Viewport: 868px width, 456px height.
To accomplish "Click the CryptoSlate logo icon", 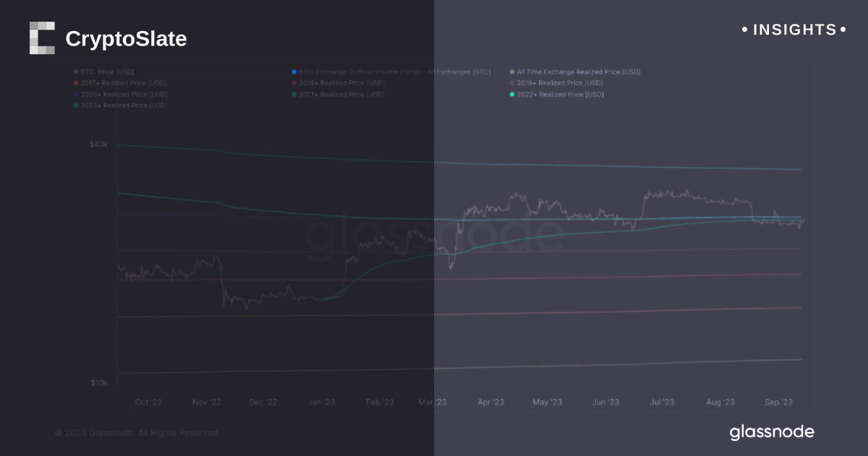I will point(42,38).
